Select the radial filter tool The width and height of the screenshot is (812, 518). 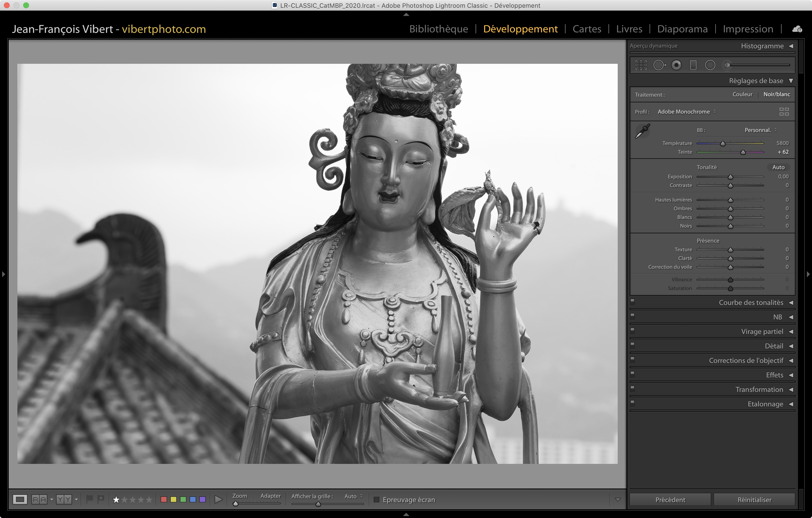[x=710, y=65]
